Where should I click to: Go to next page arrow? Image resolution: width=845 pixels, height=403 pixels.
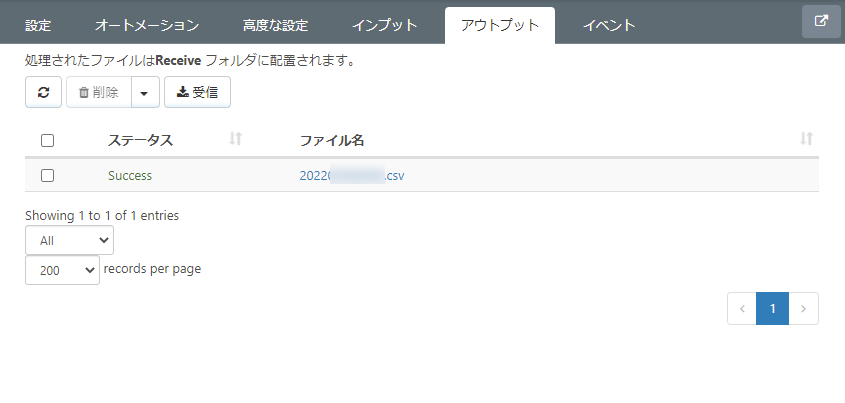pyautogui.click(x=804, y=309)
